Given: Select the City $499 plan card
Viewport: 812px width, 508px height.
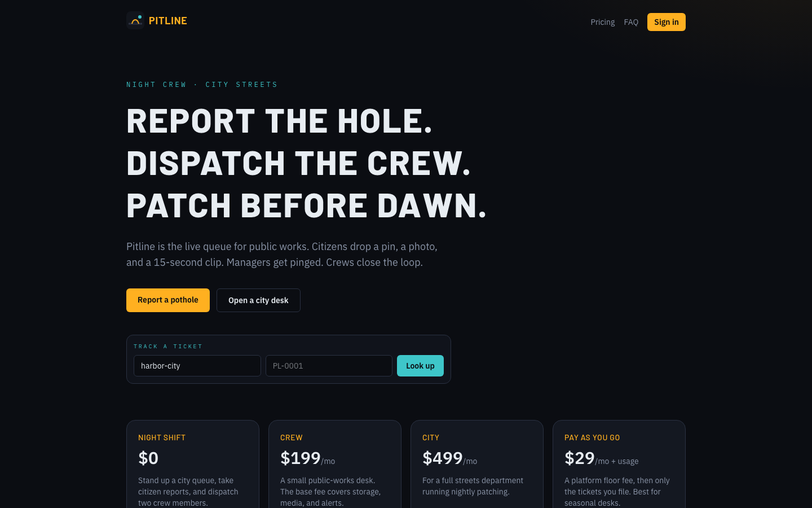Looking at the screenshot, I should coord(477,464).
